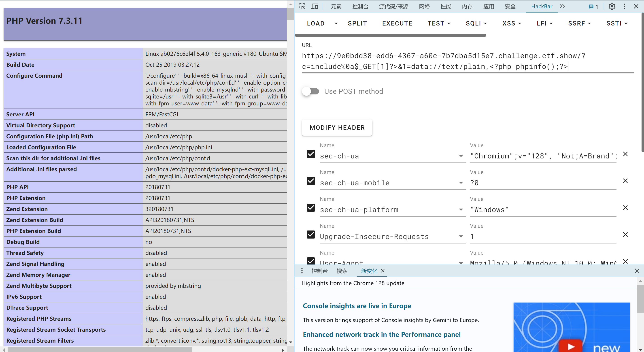644x352 pixels.
Task: Open the 应用 tab
Action: point(489,6)
